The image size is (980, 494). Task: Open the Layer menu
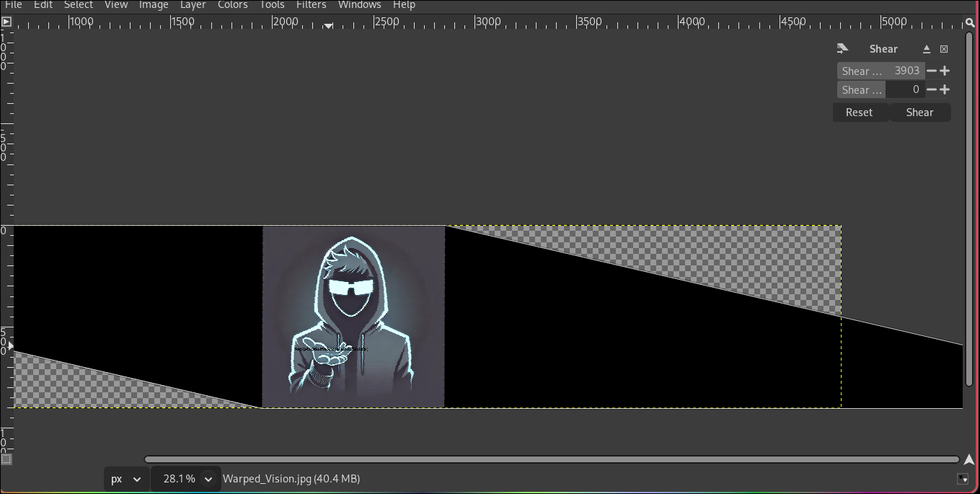193,5
